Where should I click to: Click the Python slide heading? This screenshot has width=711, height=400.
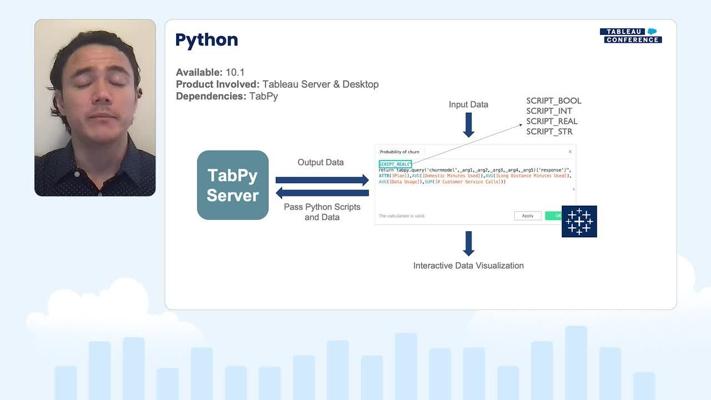[207, 40]
